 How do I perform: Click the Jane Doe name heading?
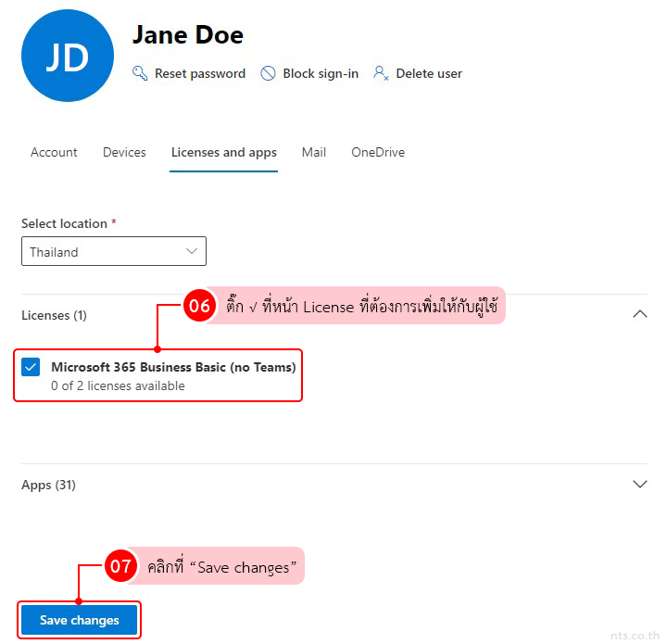188,35
